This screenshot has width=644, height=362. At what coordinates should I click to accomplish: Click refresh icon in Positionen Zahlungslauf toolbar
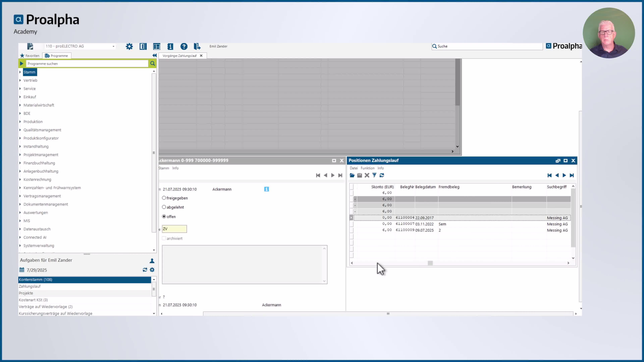[x=382, y=175]
